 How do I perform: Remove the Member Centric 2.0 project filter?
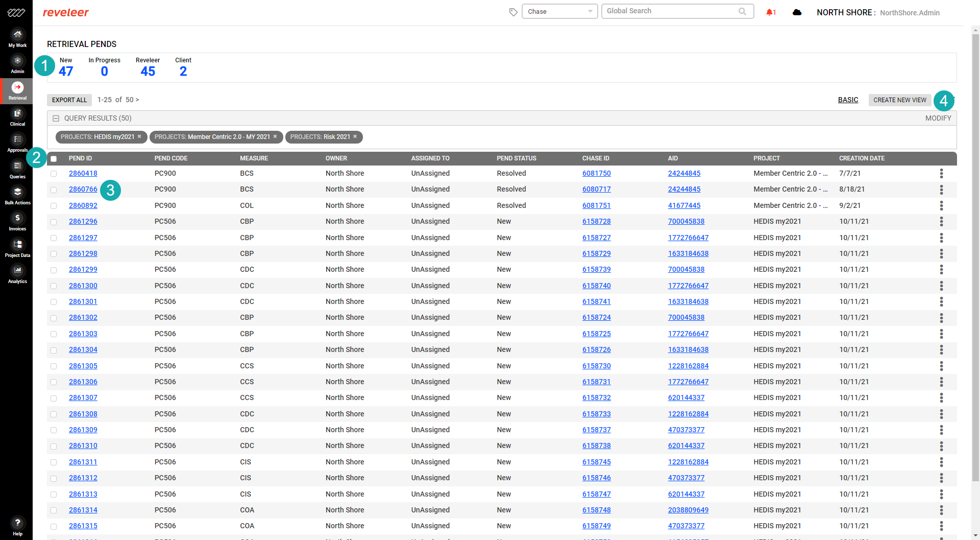[275, 137]
